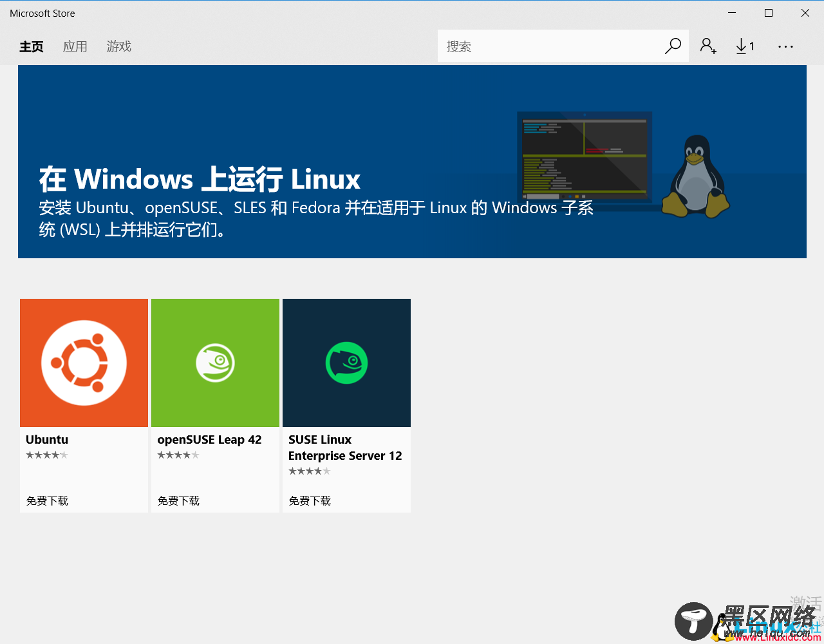Click the openSUSE Leap 42 title

coord(209,440)
